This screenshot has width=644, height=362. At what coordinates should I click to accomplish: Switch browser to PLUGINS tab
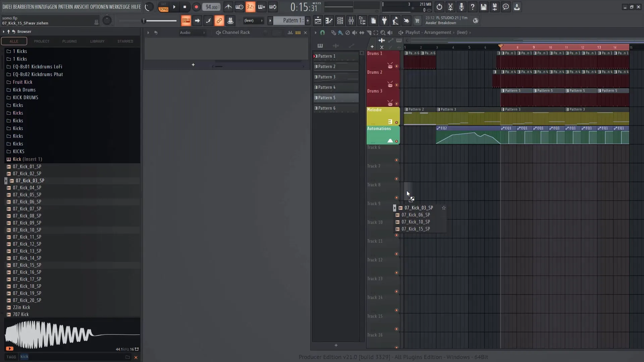coord(69,41)
